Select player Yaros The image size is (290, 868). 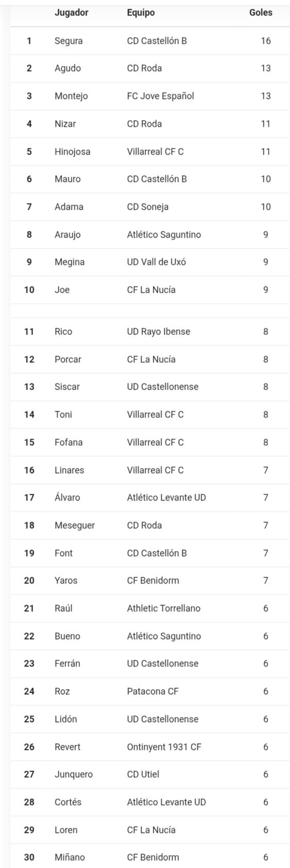(x=66, y=580)
